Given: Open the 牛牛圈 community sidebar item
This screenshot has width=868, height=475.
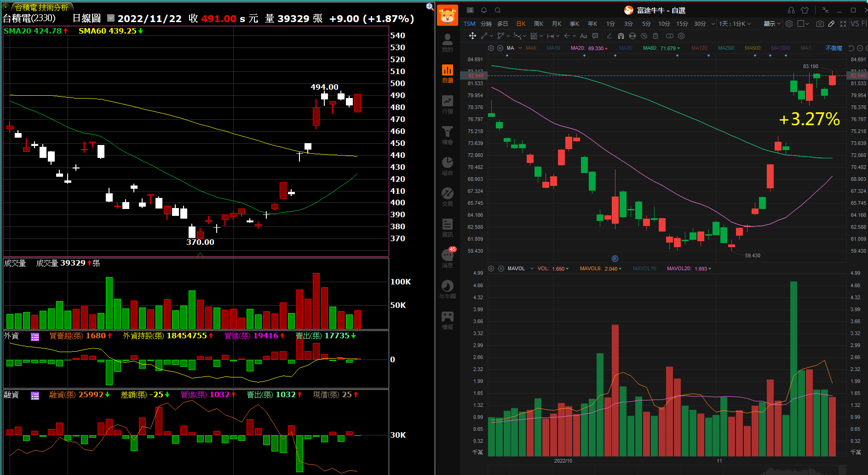Looking at the screenshot, I should coord(448,290).
